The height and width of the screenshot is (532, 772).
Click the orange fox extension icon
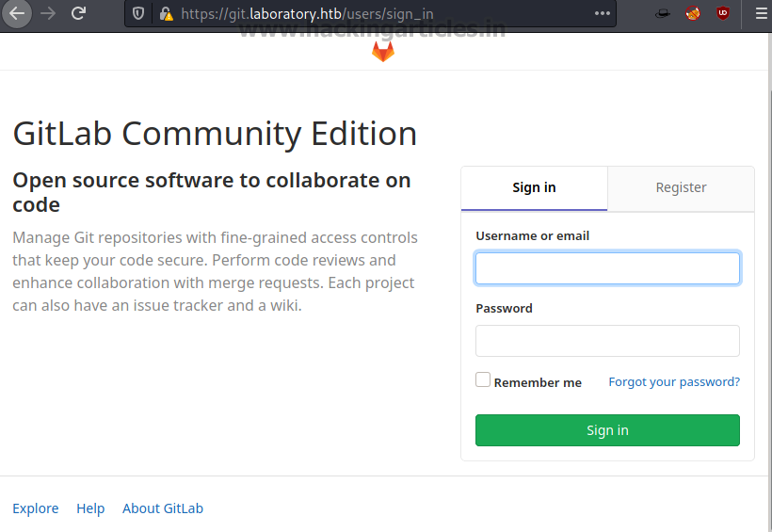pos(693,13)
